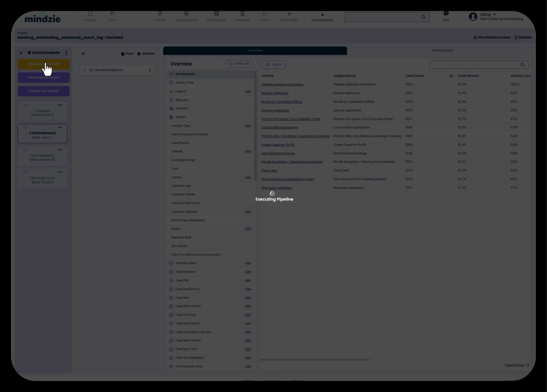This screenshot has width=547, height=392.
Task: Click the Help chat icon
Action: [x=446, y=14]
